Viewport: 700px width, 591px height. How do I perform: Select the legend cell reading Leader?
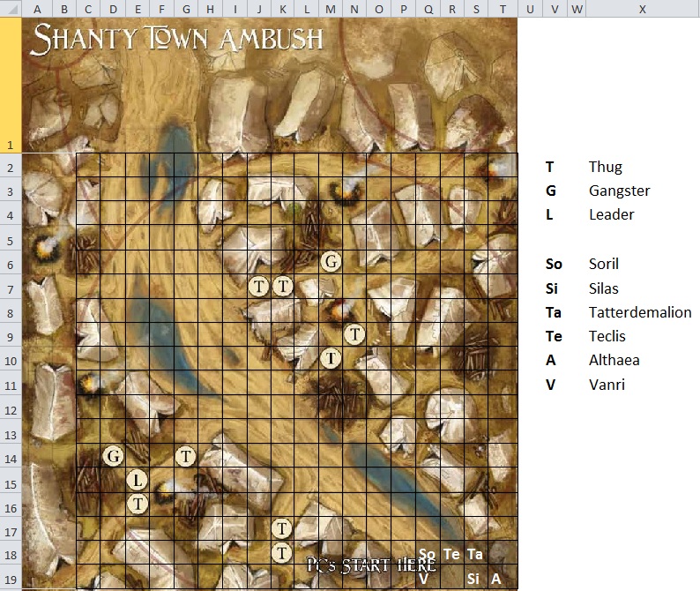click(611, 214)
